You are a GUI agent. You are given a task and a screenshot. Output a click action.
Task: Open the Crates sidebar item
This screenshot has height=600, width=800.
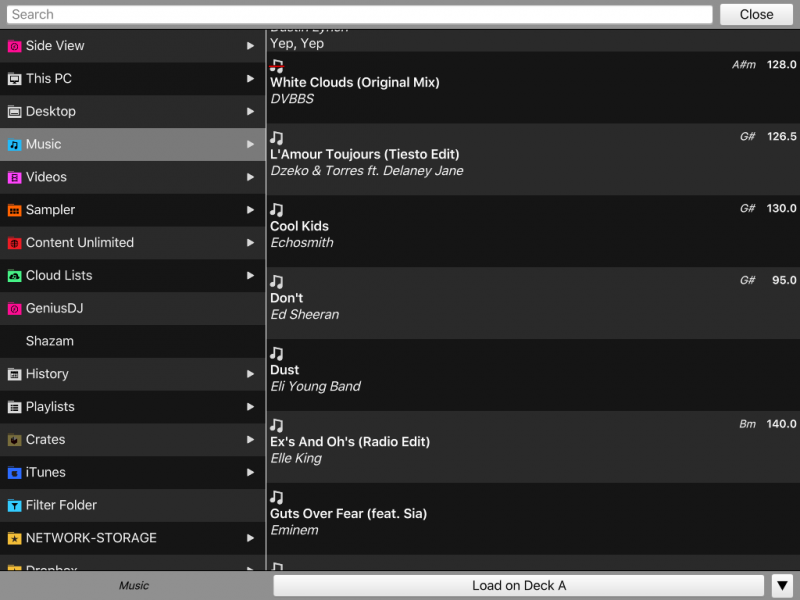45,440
